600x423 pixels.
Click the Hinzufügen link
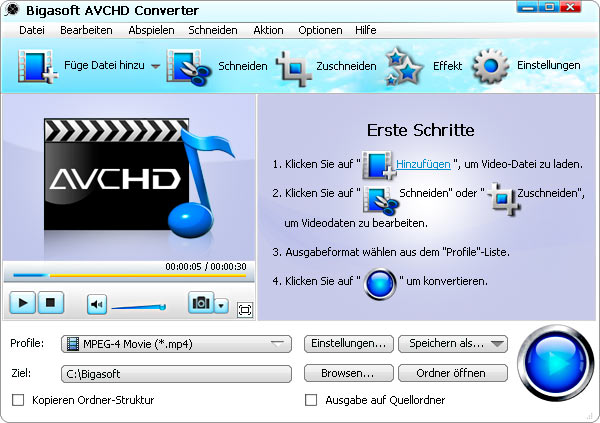(423, 164)
